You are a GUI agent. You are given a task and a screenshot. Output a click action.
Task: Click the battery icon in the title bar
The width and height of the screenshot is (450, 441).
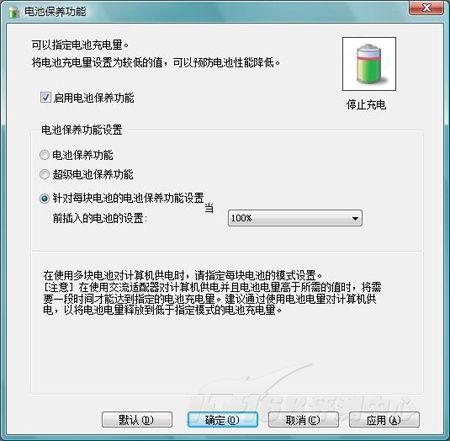tap(14, 12)
